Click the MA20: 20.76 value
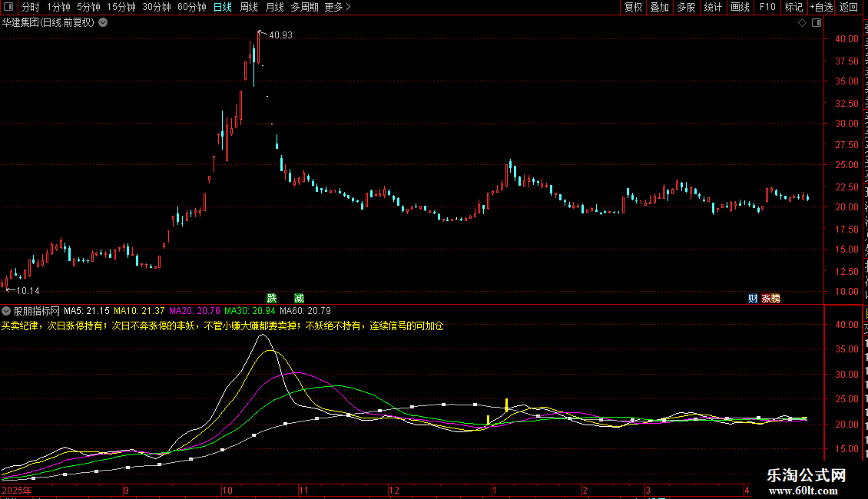Viewport: 868px width, 499px height. pyautogui.click(x=194, y=311)
